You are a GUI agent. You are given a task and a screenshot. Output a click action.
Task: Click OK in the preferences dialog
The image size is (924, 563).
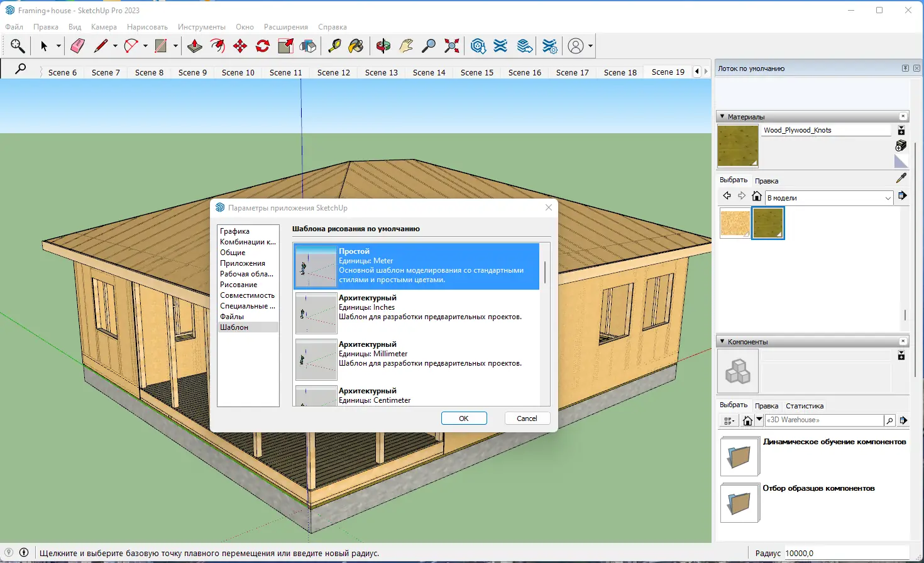click(x=464, y=418)
